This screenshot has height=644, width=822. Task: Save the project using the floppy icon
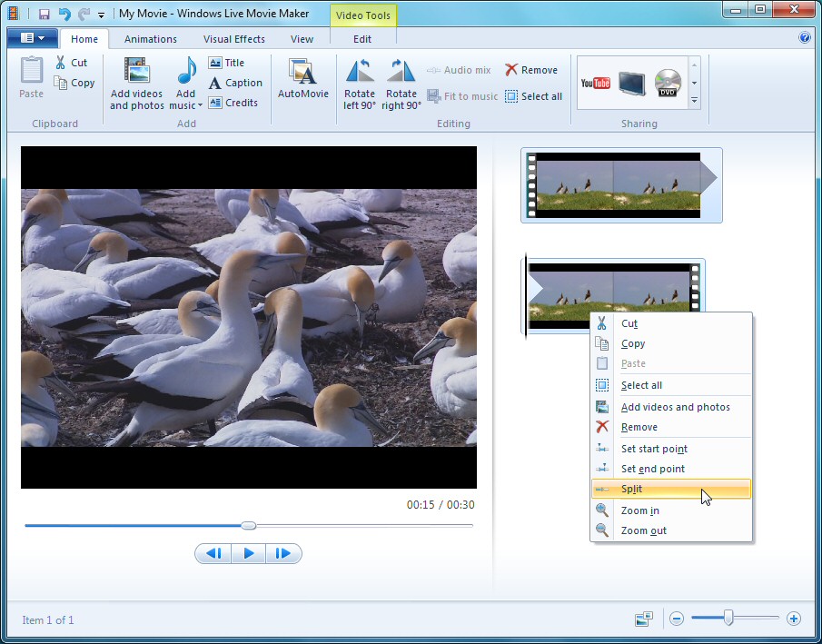pos(44,15)
